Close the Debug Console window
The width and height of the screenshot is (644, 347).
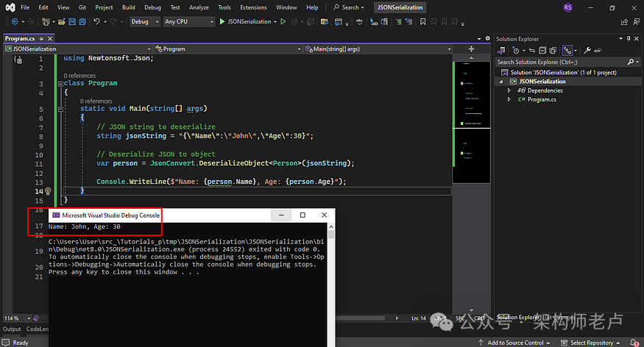click(x=324, y=215)
